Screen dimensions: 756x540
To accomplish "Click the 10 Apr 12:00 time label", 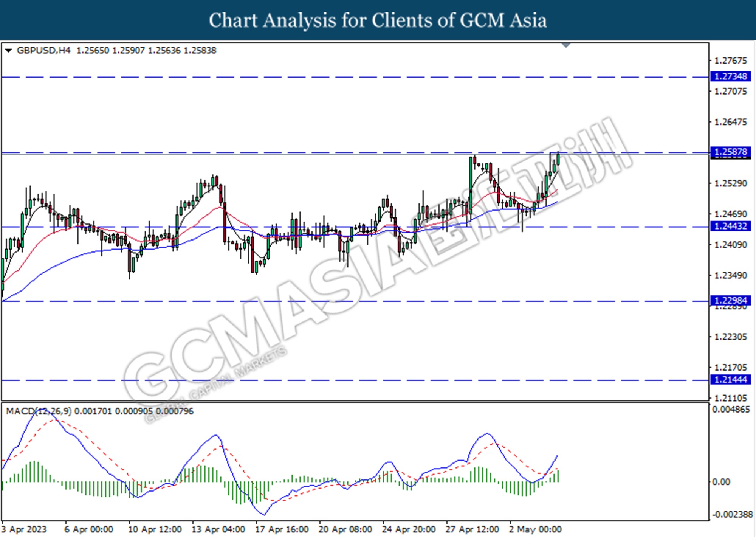I will point(155,529).
